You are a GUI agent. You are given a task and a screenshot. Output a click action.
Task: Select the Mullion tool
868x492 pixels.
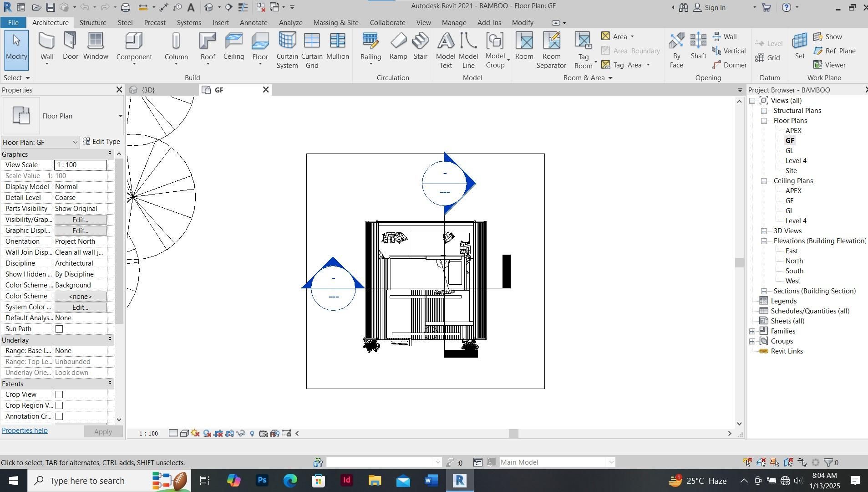coord(337,47)
